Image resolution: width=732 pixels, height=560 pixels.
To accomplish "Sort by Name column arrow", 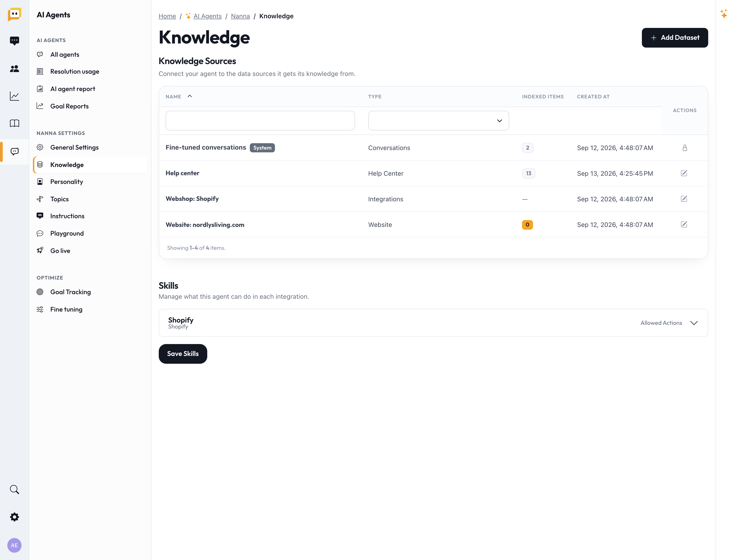I will point(190,96).
